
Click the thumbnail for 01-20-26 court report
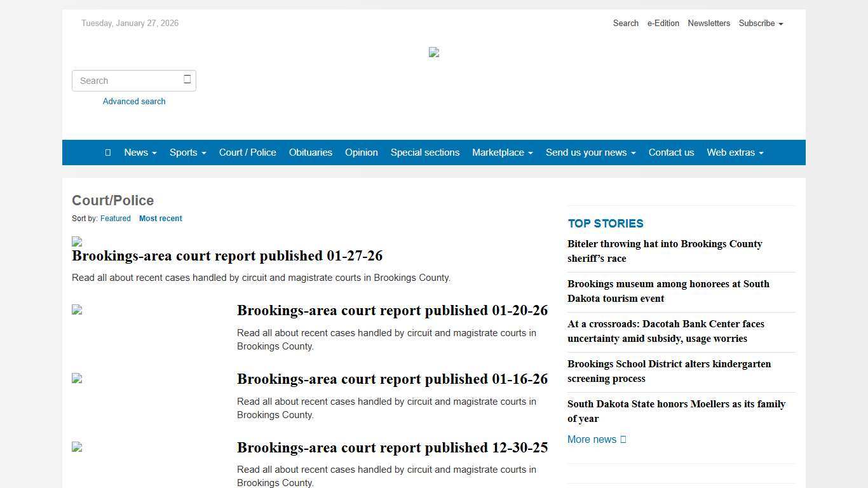[77, 310]
